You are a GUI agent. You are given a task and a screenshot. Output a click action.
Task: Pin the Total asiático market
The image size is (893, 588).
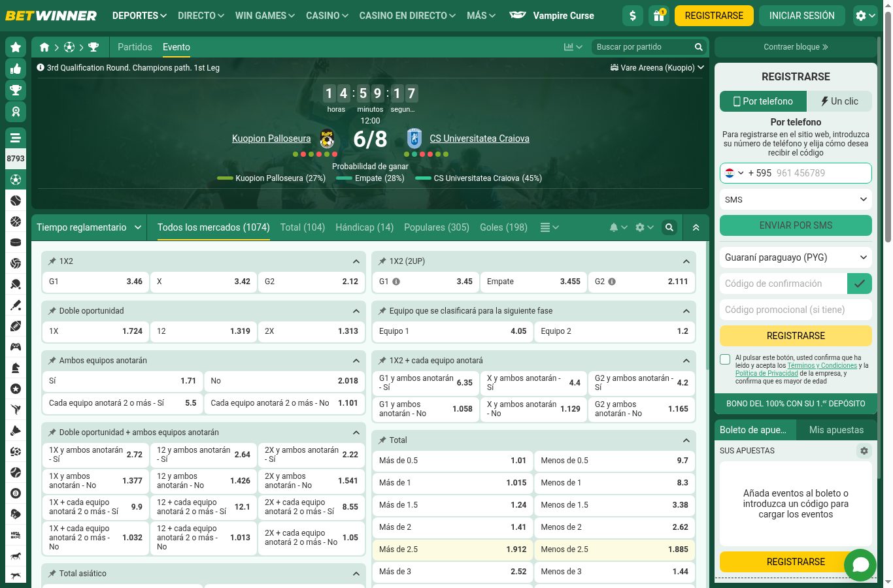coord(52,574)
